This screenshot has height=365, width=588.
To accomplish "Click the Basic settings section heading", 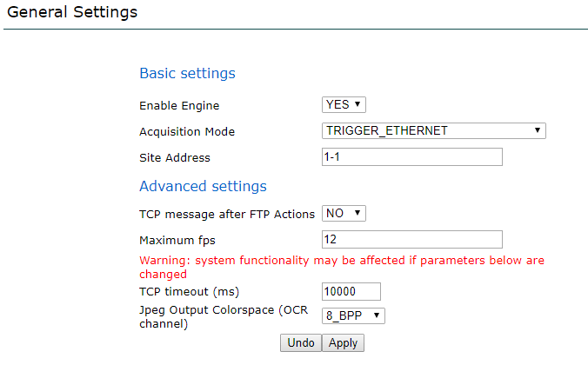I will pos(187,73).
